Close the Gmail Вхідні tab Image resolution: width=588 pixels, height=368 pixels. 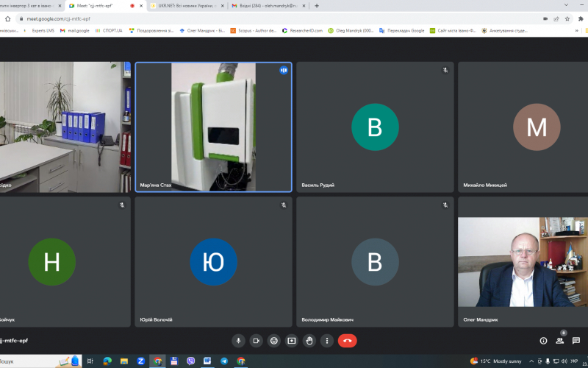304,6
